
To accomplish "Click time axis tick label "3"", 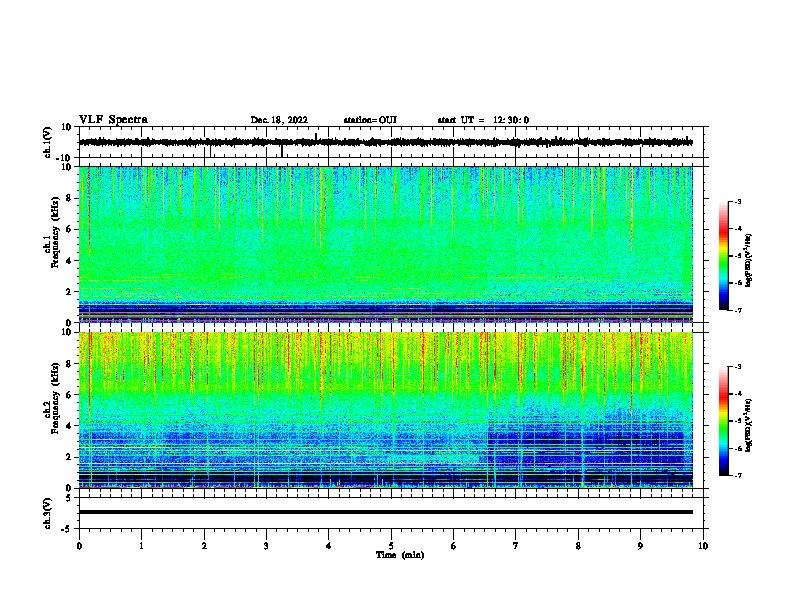I will [266, 546].
